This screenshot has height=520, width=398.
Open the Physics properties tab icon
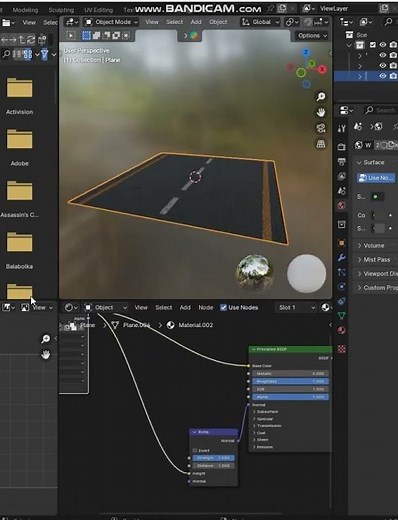click(342, 286)
